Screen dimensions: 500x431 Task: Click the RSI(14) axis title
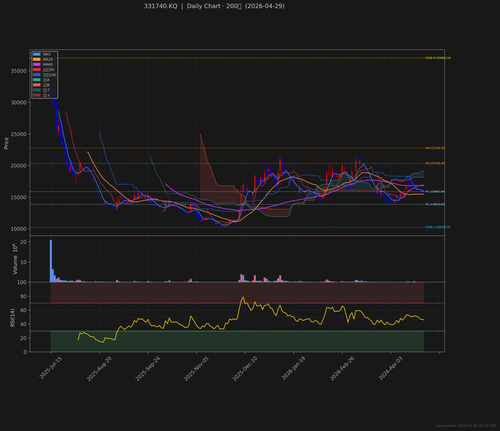12,318
